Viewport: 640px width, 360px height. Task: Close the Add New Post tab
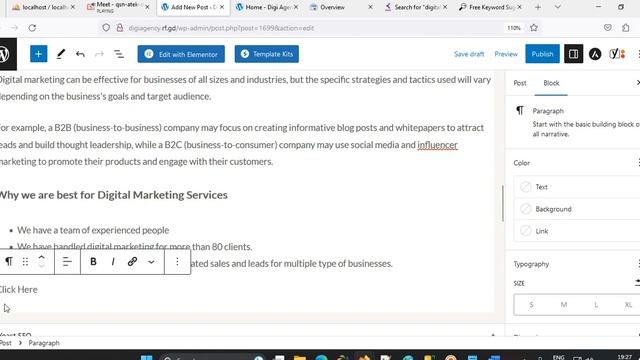pyautogui.click(x=222, y=7)
